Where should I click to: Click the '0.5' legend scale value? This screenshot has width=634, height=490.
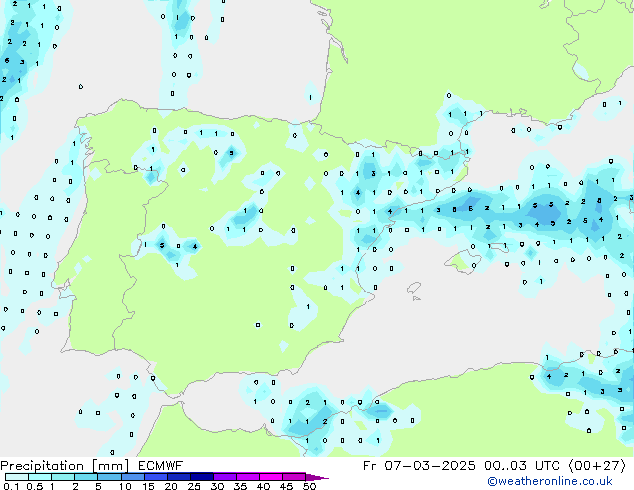tap(35, 486)
